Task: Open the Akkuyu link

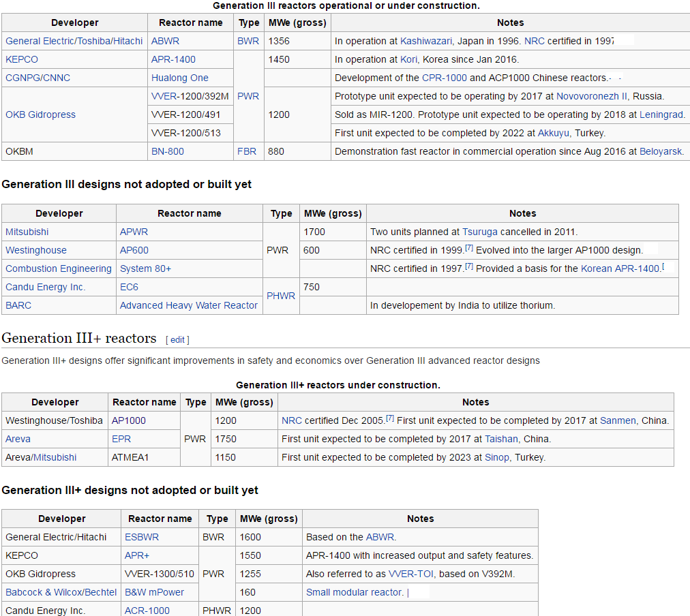Action: coord(553,134)
